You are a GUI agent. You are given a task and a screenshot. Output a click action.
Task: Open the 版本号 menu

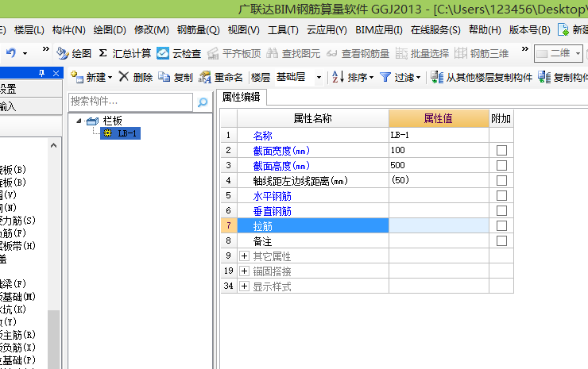[x=530, y=29]
